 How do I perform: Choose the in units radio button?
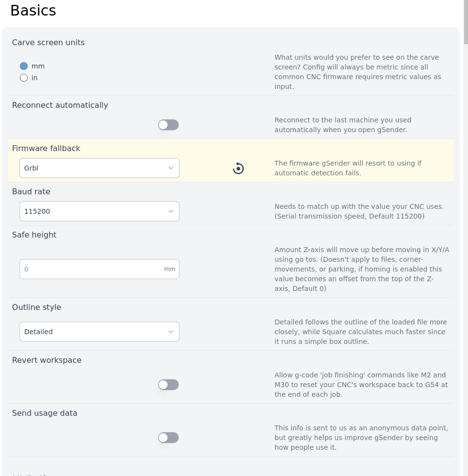pos(24,78)
